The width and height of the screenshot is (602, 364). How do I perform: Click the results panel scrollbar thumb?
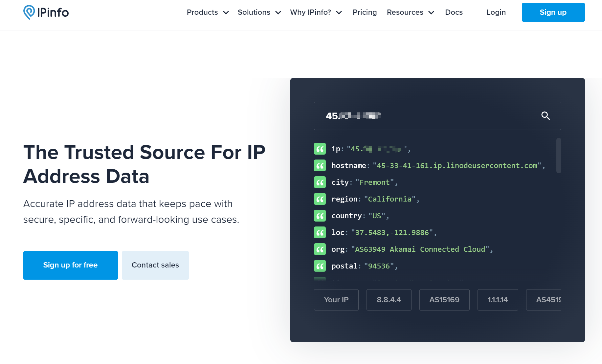[x=559, y=156]
